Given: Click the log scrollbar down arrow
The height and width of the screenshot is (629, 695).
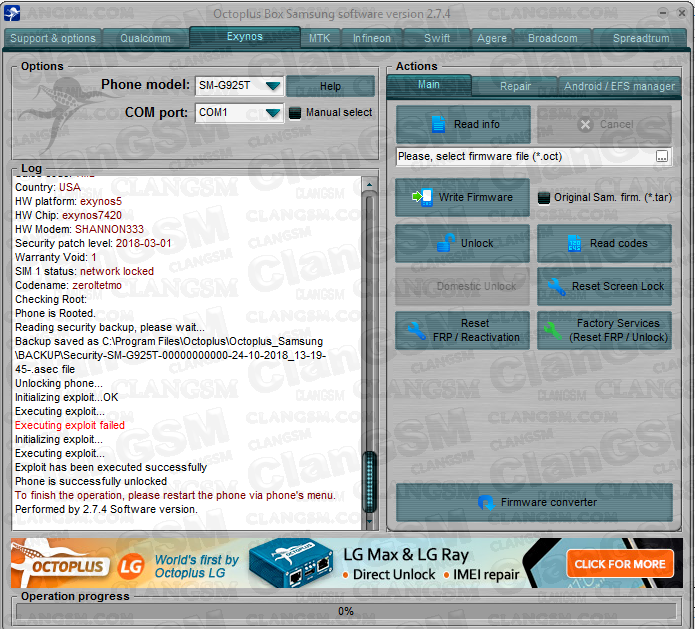Looking at the screenshot, I should 369,522.
